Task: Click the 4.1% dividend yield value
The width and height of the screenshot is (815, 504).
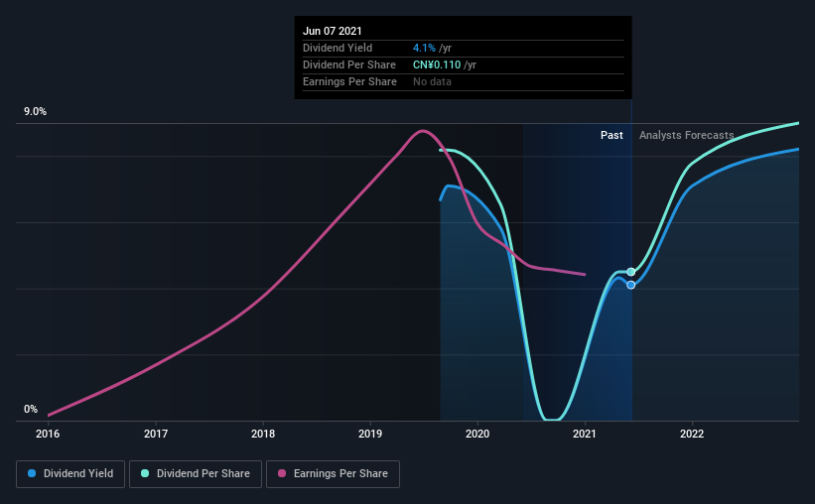Action: tap(424, 48)
